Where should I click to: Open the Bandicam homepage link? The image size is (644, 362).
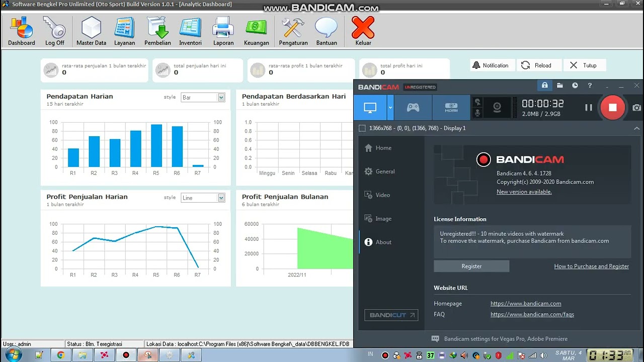click(526, 304)
